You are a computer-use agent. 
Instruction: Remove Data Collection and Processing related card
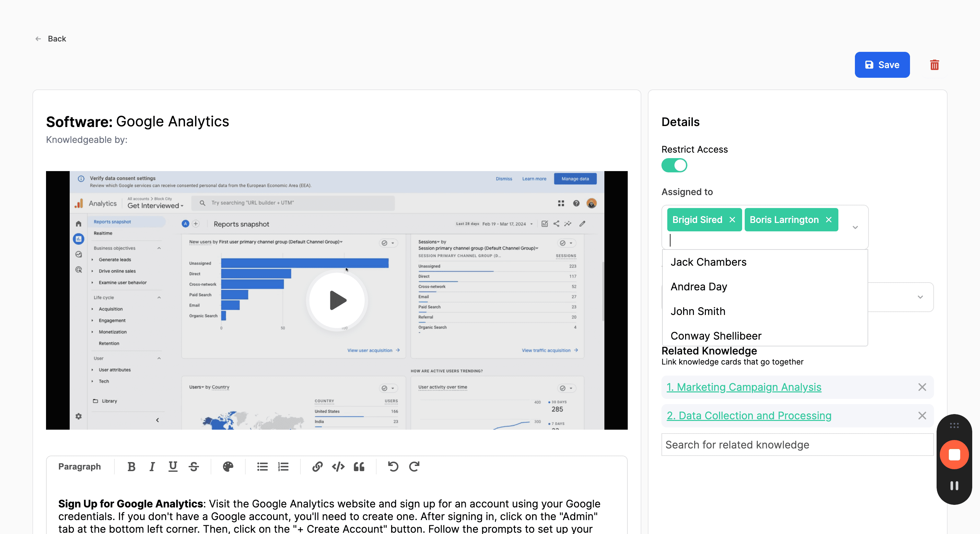pos(922,416)
